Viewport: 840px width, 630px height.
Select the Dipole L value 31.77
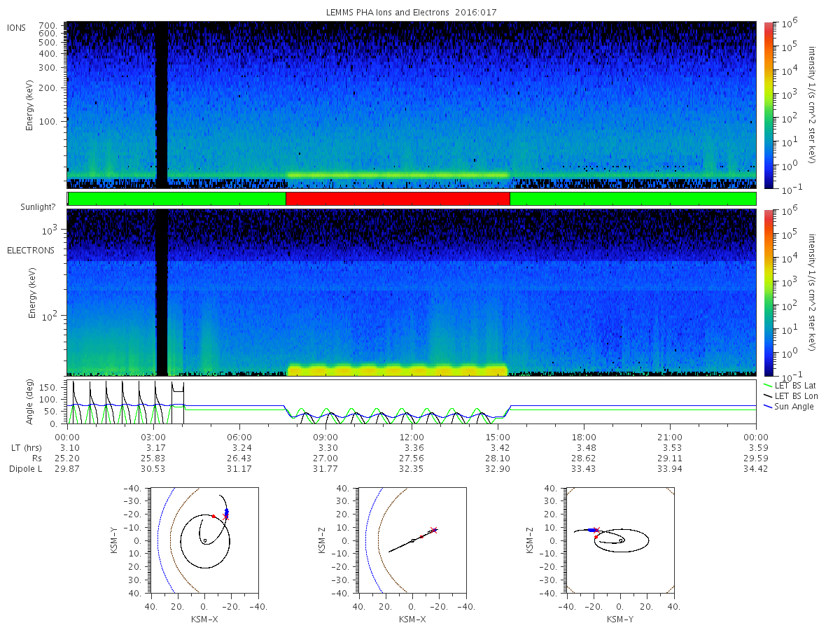(x=326, y=469)
